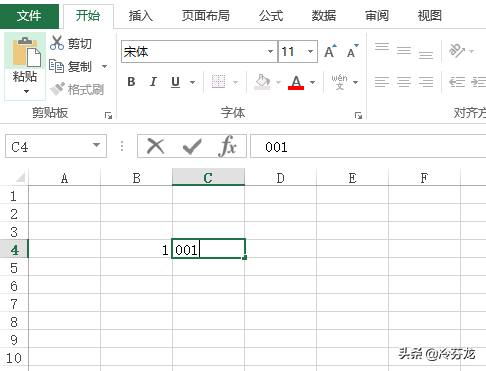Expand the Name Box dropdown arrow
Viewport: 486px width, 371px height.
(96, 145)
